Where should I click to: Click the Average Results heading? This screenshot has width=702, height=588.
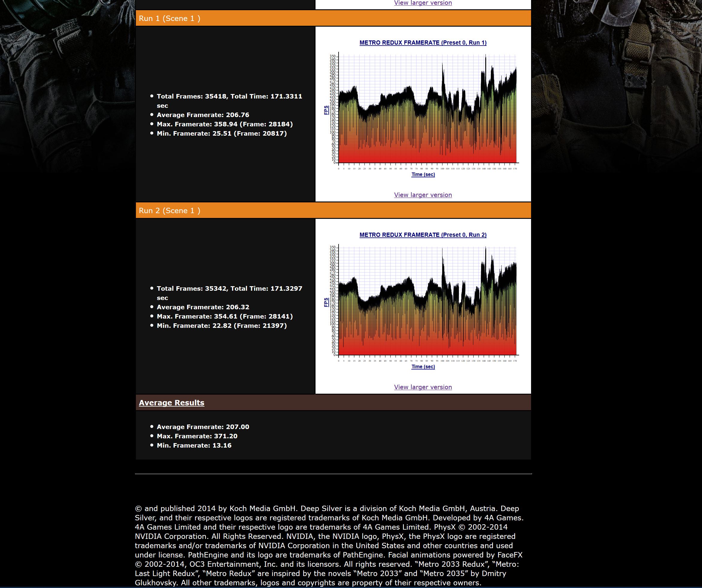pos(172,403)
